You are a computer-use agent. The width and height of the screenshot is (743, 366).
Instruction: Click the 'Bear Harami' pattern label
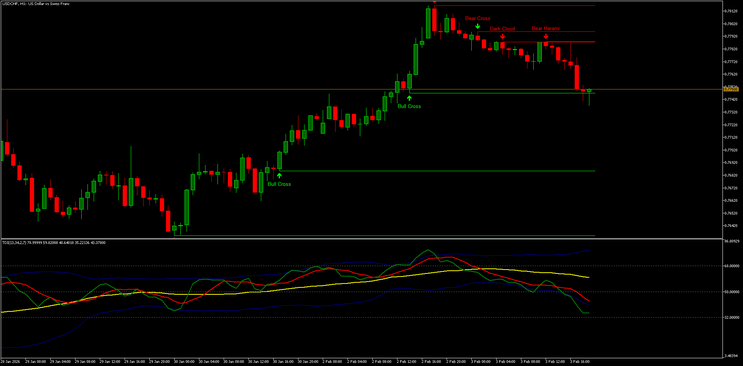tap(545, 28)
